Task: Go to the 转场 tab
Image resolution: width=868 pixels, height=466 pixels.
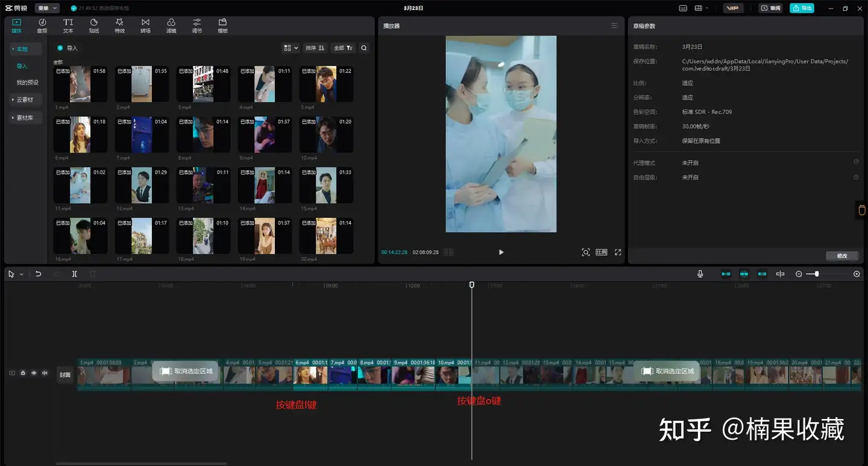Action: click(x=145, y=26)
